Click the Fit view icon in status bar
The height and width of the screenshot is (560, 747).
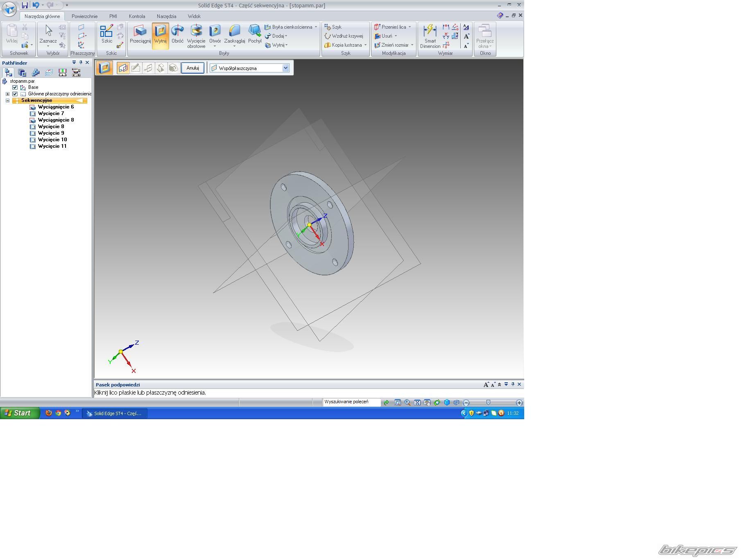(x=417, y=403)
